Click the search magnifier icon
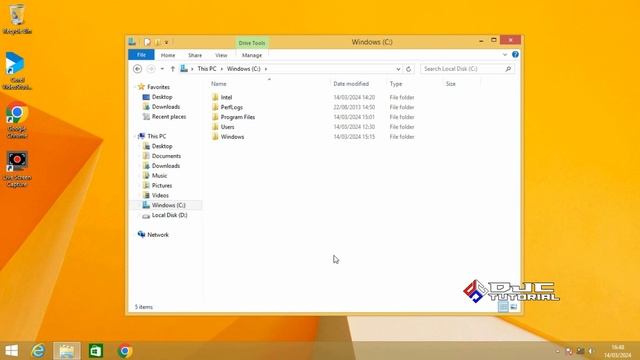Screen dimensions: 640x360 click(508, 69)
